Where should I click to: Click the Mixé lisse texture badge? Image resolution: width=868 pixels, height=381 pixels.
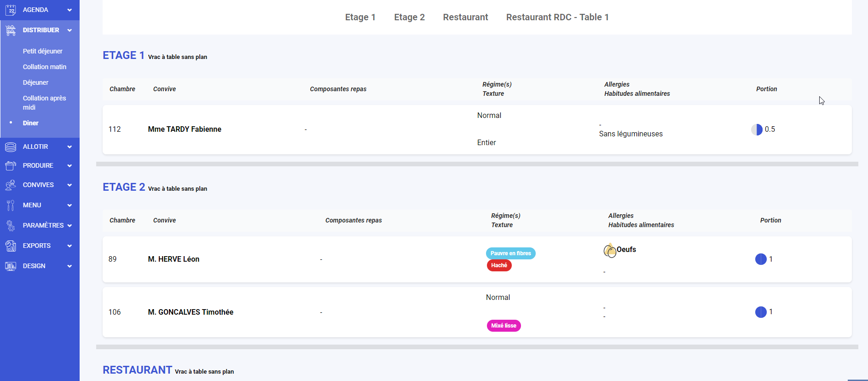[503, 326]
